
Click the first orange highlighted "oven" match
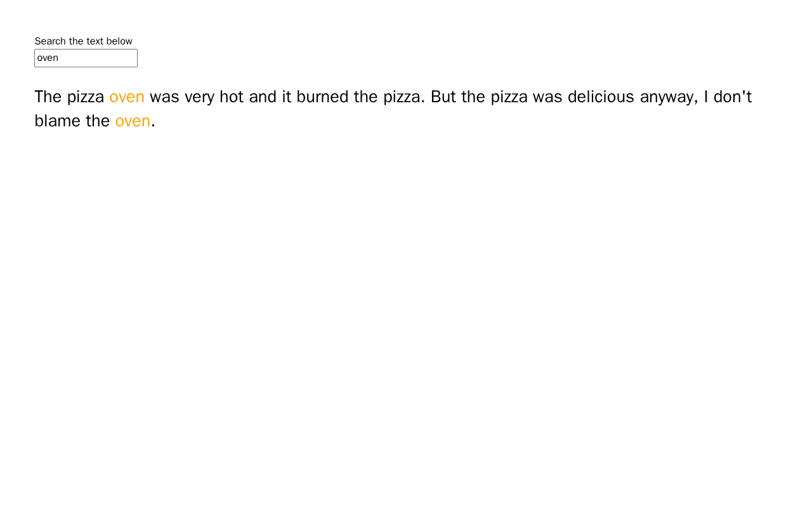[127, 97]
